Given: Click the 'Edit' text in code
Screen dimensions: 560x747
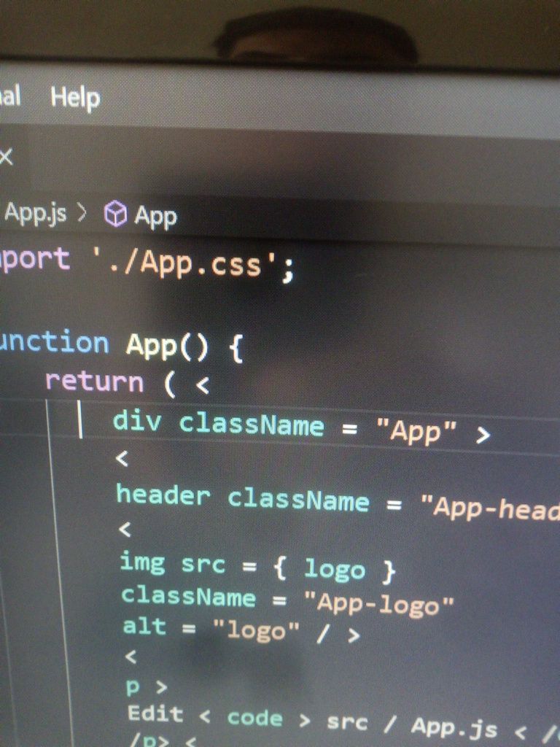Looking at the screenshot, I should coord(155,713).
